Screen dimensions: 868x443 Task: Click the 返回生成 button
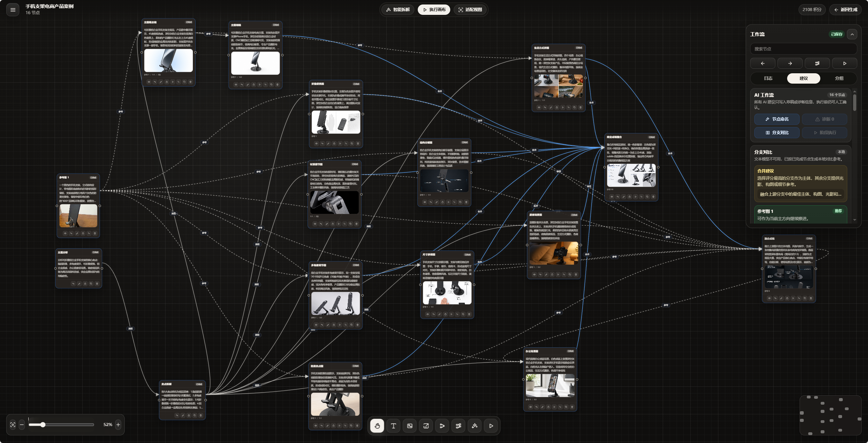846,10
